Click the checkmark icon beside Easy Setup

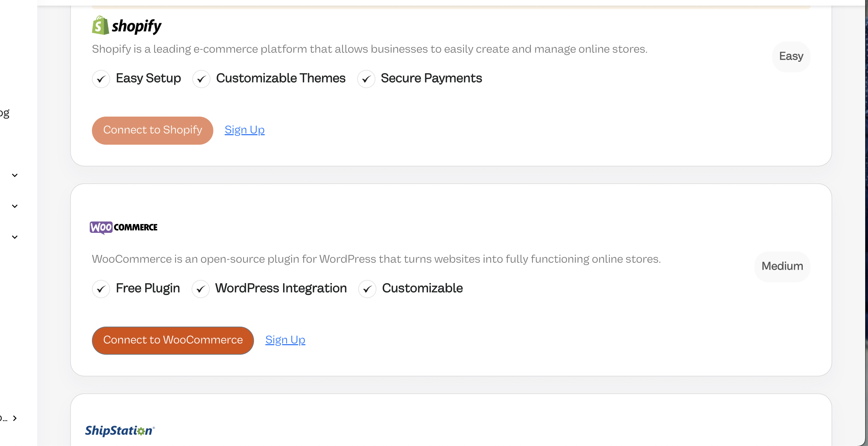tap(101, 79)
